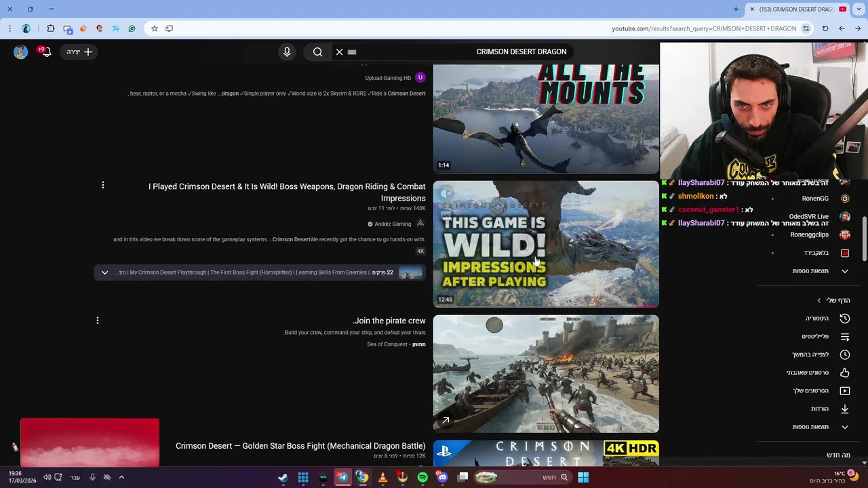Screen dimensions: 868x488
Task: Click the Create (יצירה) button
Action: [80, 52]
